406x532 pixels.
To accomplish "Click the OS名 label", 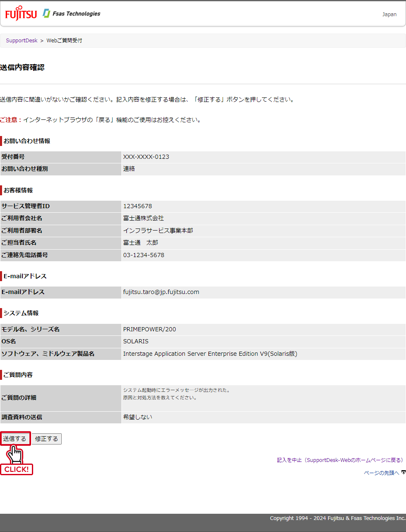I will 9,341.
